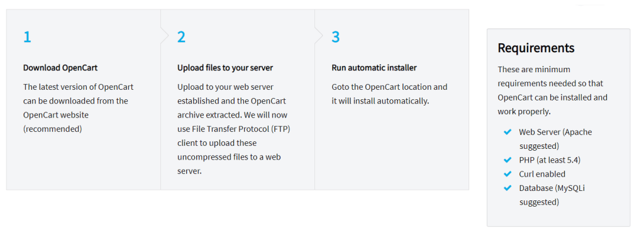Select the Web Server (Apache suggested) item
The height and width of the screenshot is (250, 644).
[x=555, y=139]
